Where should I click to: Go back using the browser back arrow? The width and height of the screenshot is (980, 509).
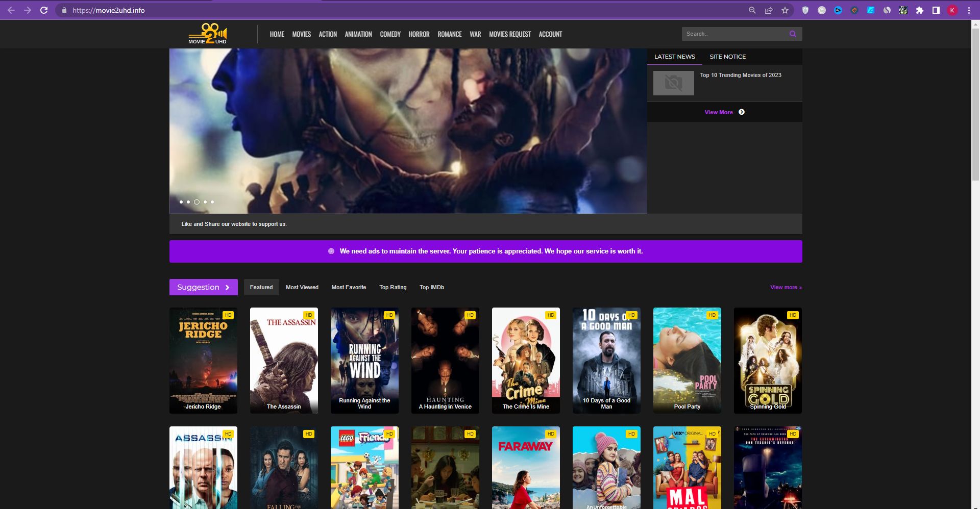[x=11, y=10]
